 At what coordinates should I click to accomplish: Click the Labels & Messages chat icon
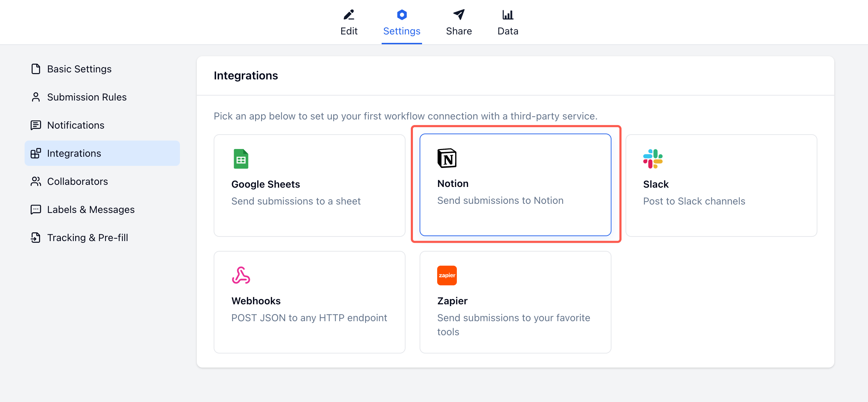[x=36, y=209]
